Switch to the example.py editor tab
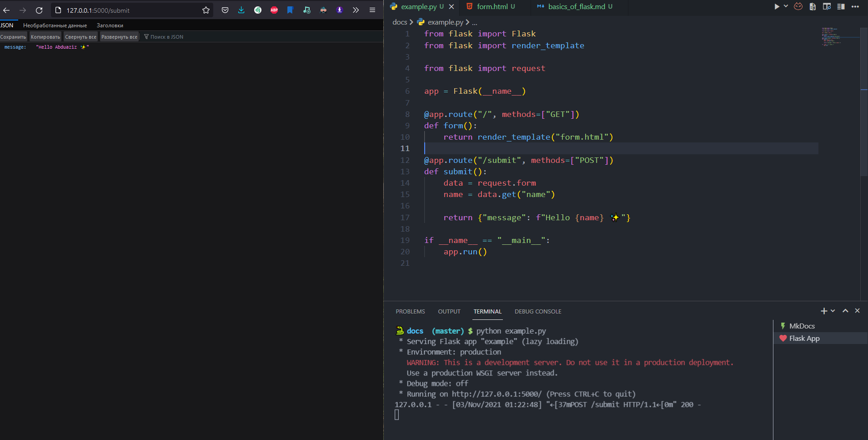 tap(418, 6)
